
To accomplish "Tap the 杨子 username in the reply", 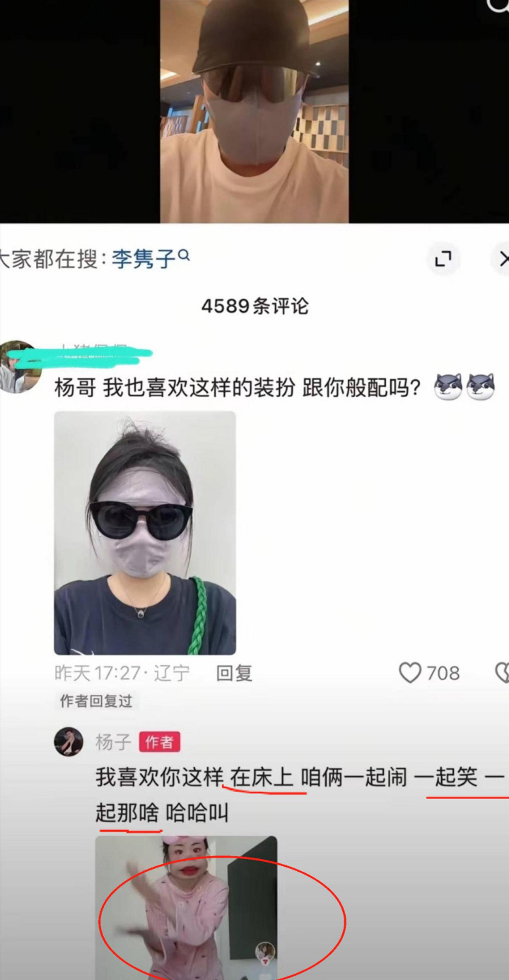I will (113, 742).
